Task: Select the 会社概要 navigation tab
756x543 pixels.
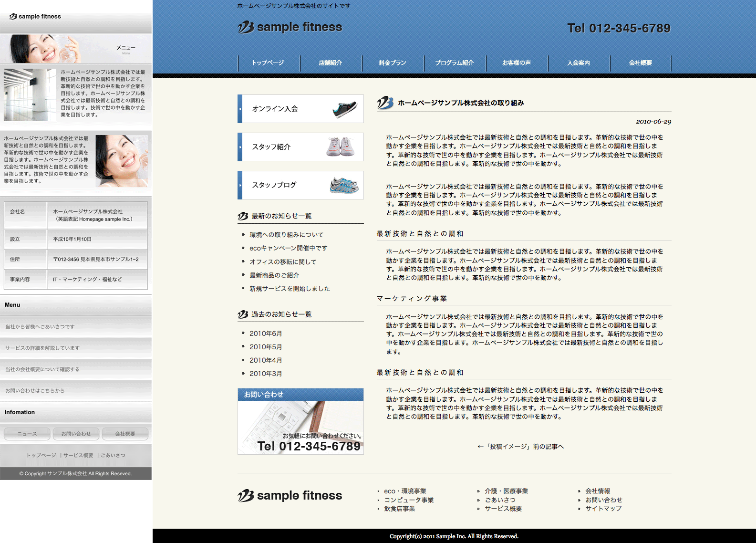Action: click(x=640, y=63)
